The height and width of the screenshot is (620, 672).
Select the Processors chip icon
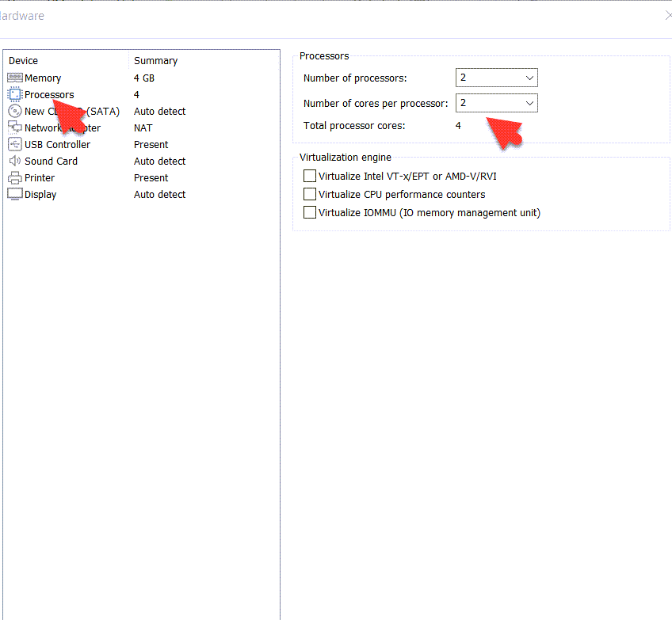click(x=15, y=95)
